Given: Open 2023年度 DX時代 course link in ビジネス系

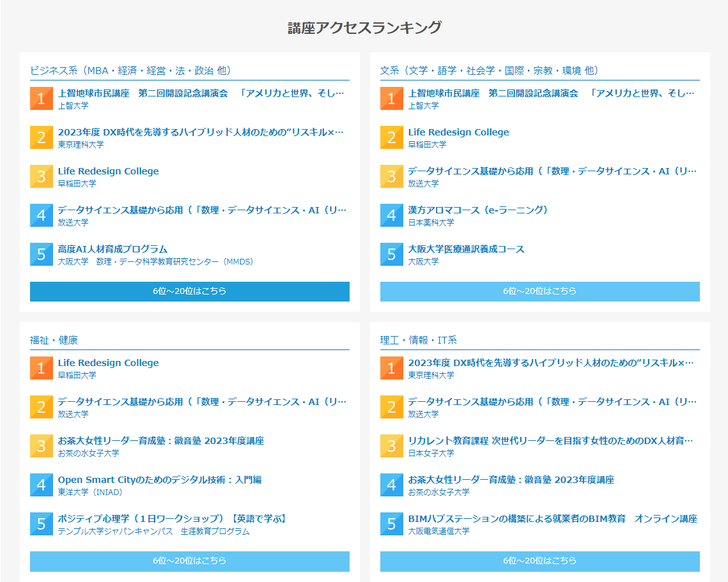Looking at the screenshot, I should [201, 132].
